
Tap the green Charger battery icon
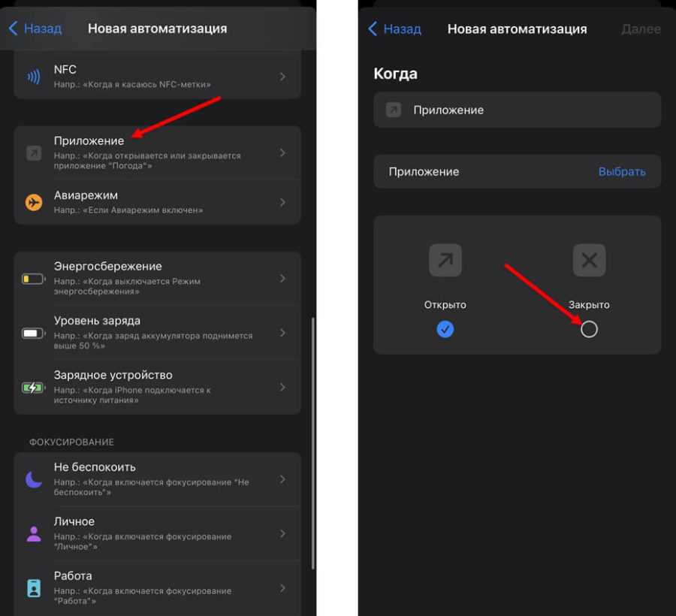pos(34,388)
